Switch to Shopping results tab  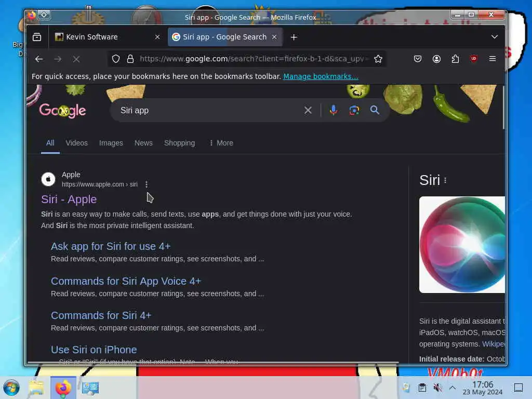pos(179,143)
